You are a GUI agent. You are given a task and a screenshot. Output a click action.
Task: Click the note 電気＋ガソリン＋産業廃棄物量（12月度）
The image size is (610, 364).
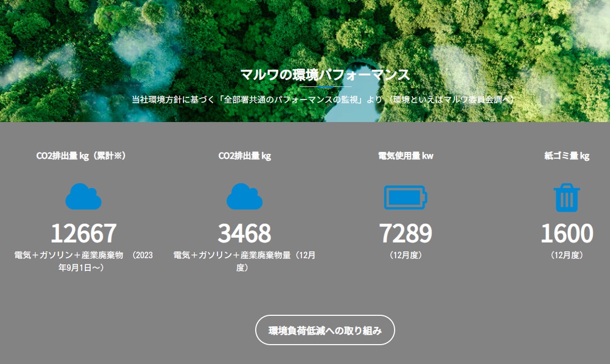[x=244, y=261]
